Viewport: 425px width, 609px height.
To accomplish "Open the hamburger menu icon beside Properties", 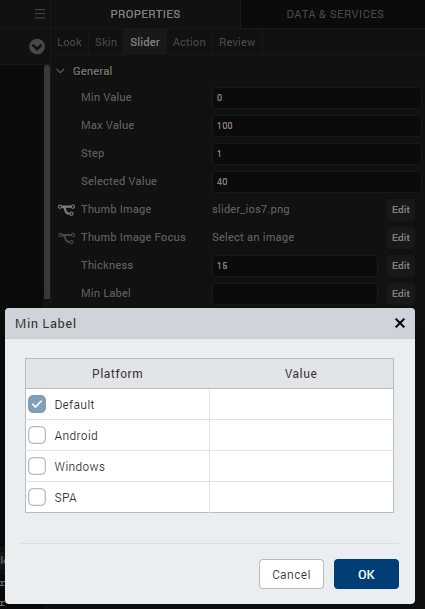I will (40, 14).
